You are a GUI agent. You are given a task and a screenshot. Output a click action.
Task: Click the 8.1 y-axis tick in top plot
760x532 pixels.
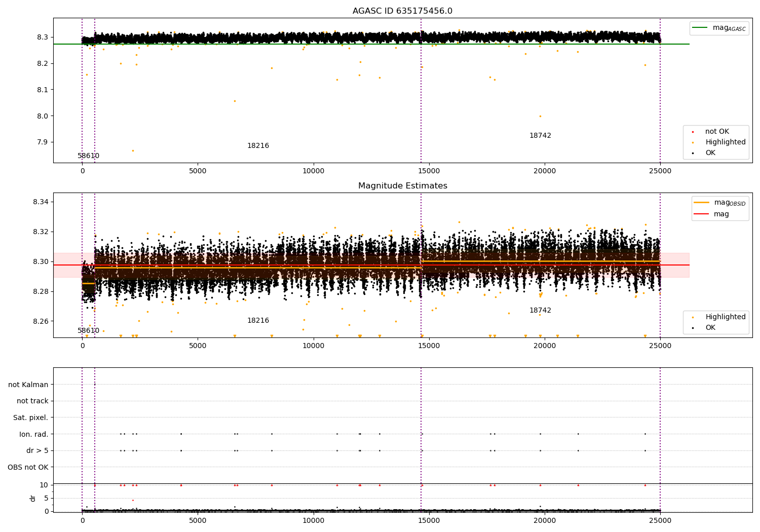coord(43,90)
